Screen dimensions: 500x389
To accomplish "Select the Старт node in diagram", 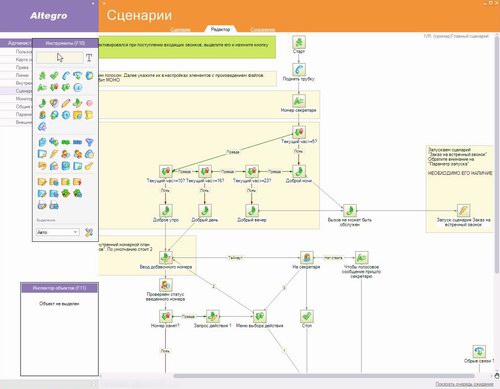I will (299, 42).
